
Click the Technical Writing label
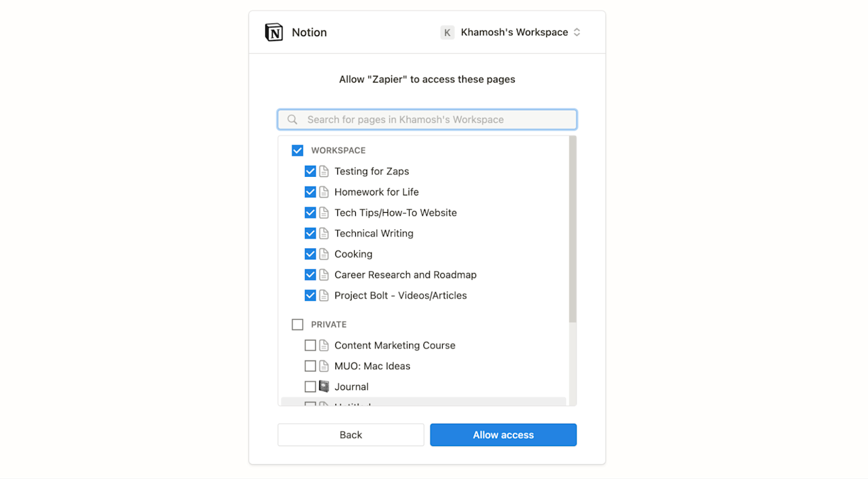click(x=374, y=233)
